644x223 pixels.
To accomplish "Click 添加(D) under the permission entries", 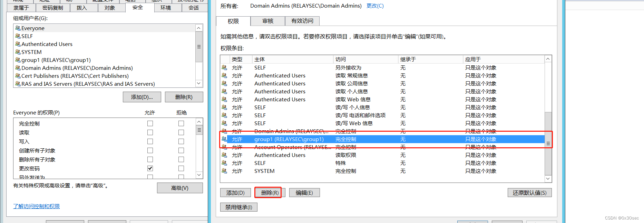I will 235,193.
